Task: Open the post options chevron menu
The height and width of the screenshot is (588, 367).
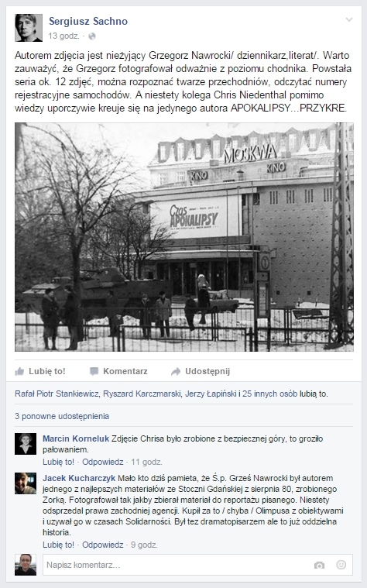Action: (x=349, y=20)
